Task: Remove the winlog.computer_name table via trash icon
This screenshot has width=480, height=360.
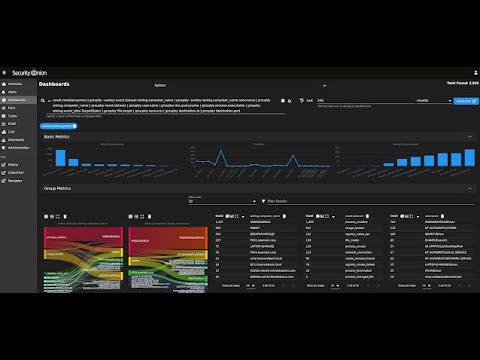Action: point(284,216)
